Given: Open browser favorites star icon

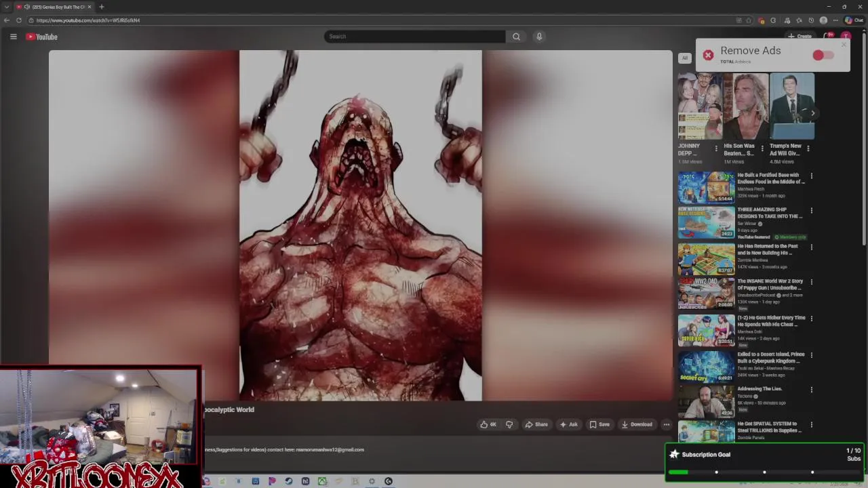Looking at the screenshot, I should pyautogui.click(x=799, y=20).
